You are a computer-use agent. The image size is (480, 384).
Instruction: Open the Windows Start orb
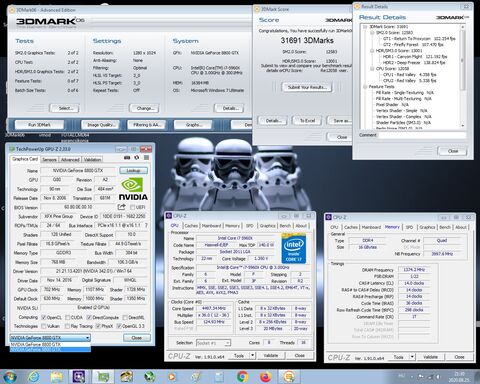click(9, 376)
